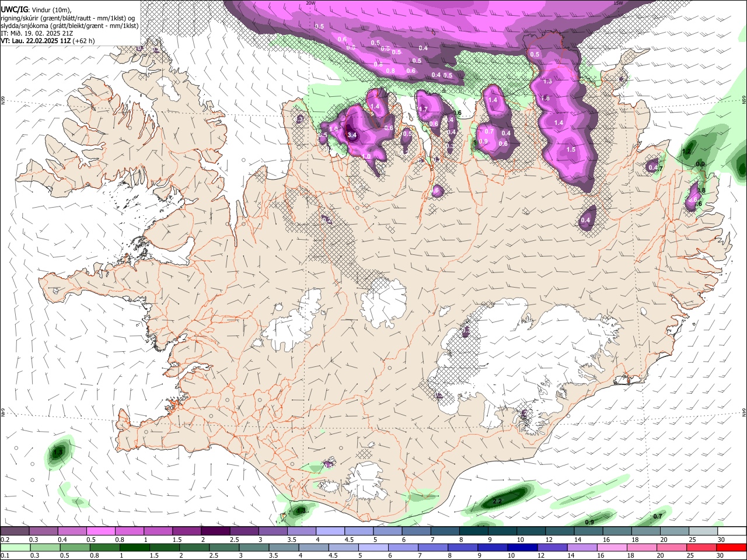The image size is (747, 560).
Task: Click the 'UWC/IG' title text
Action: point(14,9)
